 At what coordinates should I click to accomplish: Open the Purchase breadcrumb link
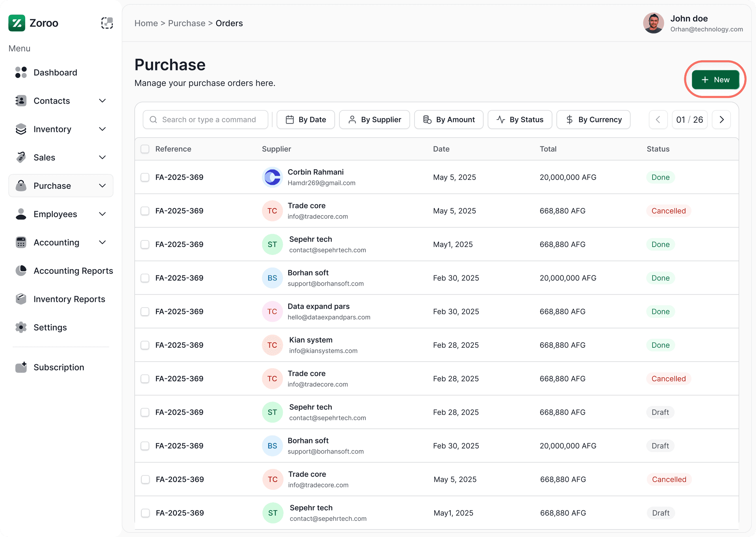point(186,23)
